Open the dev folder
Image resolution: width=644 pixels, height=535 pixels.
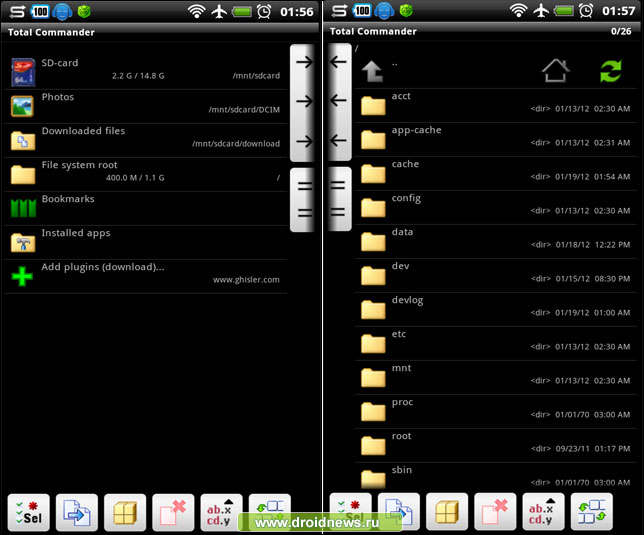pyautogui.click(x=496, y=276)
